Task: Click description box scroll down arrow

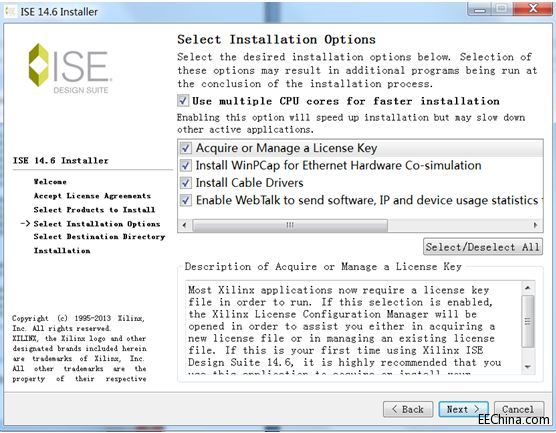Action: point(528,367)
